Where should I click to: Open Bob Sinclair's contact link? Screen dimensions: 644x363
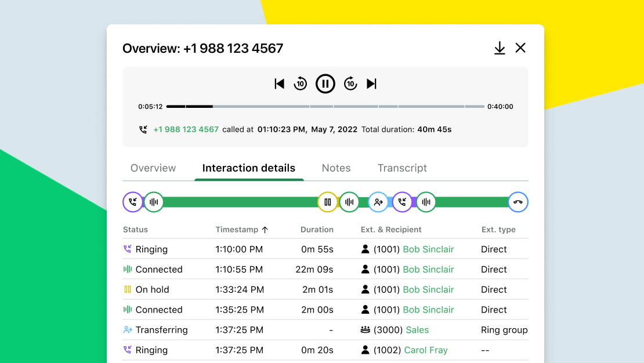(x=428, y=249)
